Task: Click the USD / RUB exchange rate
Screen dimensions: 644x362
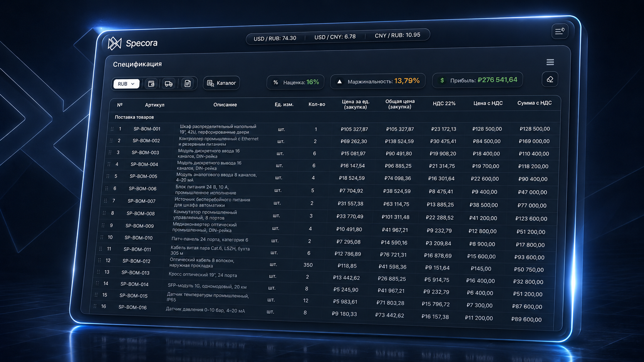Action: [x=275, y=38]
